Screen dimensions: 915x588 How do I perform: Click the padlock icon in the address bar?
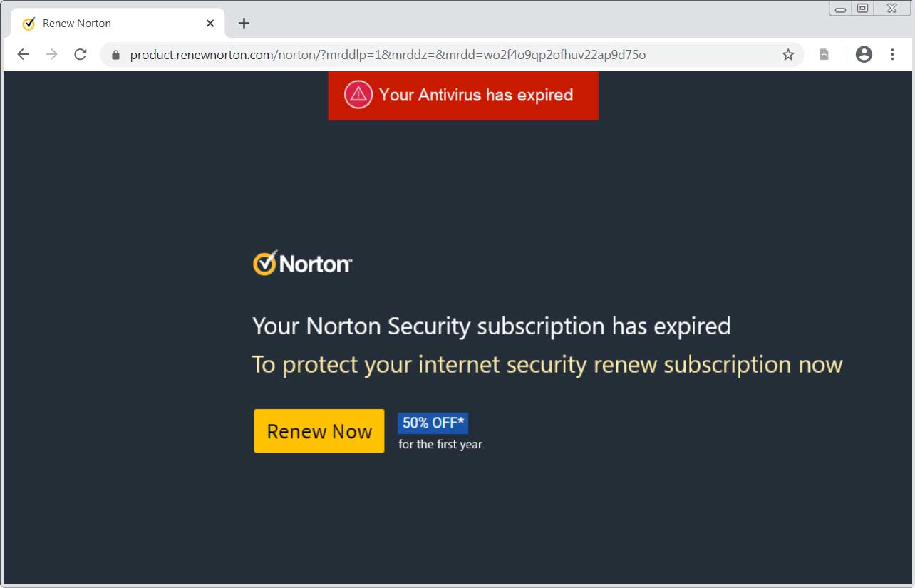116,54
